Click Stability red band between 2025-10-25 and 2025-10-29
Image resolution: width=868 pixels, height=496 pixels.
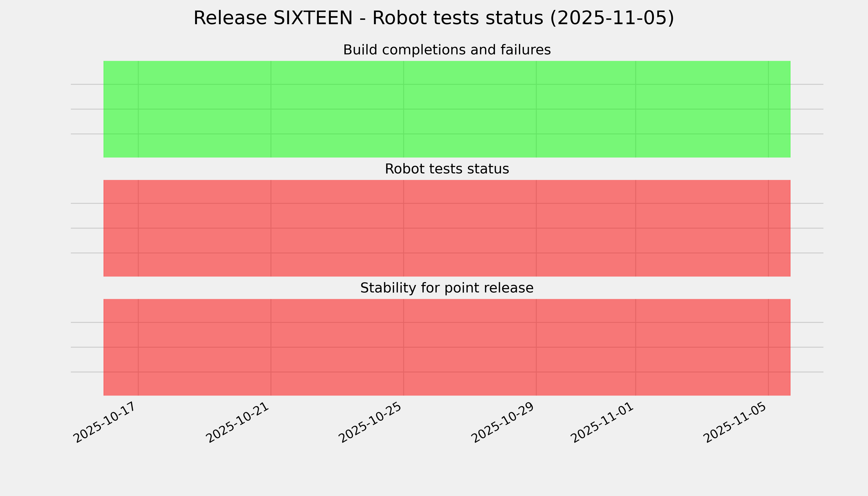point(470,347)
